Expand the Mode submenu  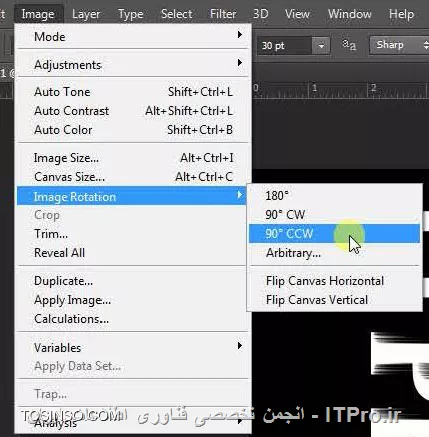point(133,36)
